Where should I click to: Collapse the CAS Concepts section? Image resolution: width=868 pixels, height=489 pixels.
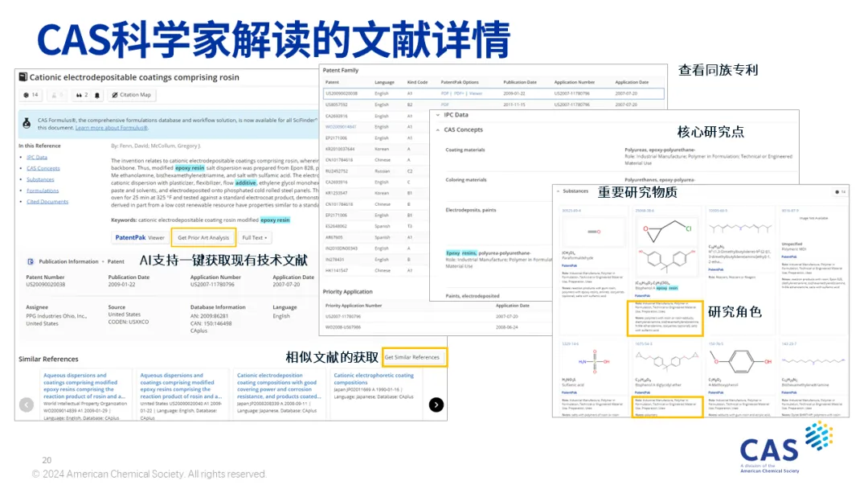pyautogui.click(x=438, y=130)
